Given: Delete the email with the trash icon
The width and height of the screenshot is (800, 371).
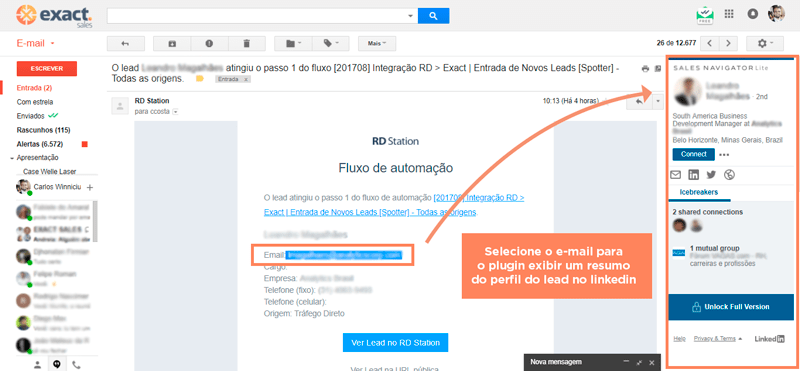Looking at the screenshot, I should pyautogui.click(x=247, y=43).
